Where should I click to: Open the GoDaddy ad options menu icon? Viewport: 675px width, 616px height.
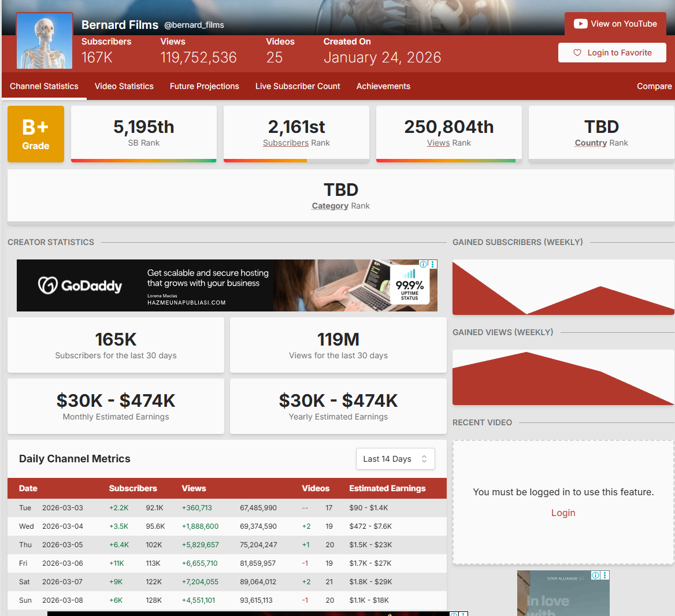point(433,264)
